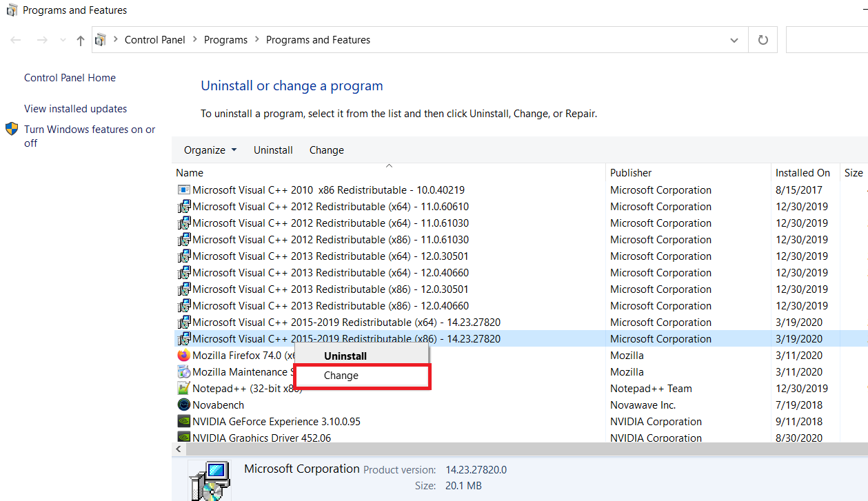The width and height of the screenshot is (868, 501).
Task: Click the horizontal scrollbar track
Action: coord(527,449)
